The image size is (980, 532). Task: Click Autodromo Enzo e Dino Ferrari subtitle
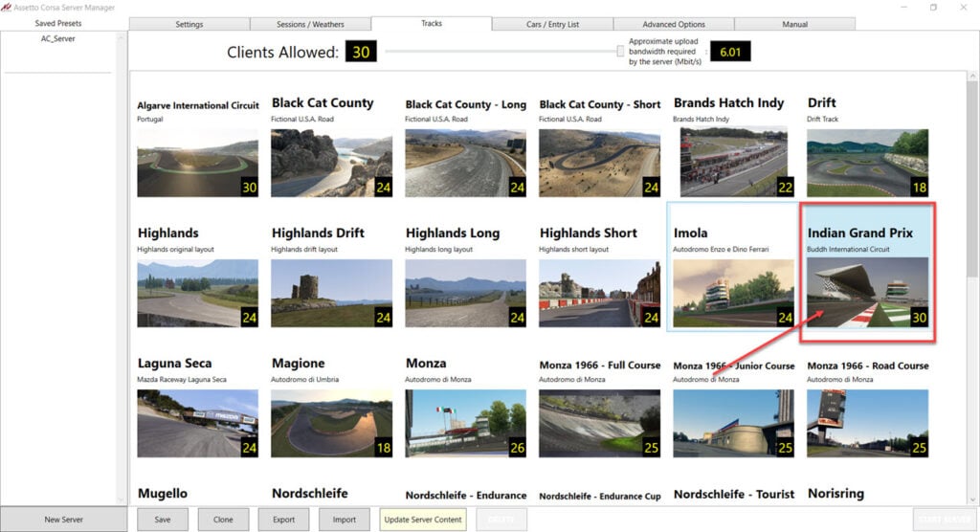(721, 250)
